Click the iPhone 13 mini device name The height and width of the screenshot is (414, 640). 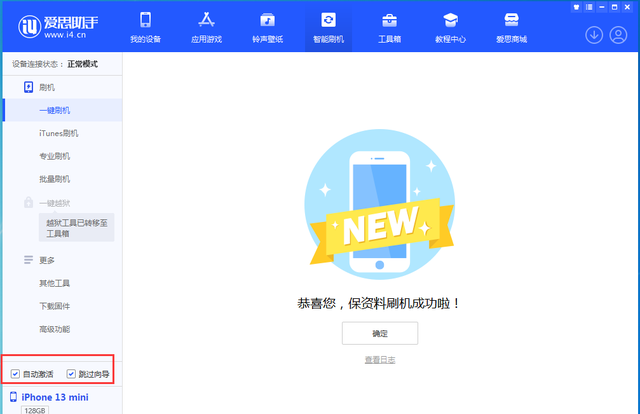pyautogui.click(x=55, y=397)
